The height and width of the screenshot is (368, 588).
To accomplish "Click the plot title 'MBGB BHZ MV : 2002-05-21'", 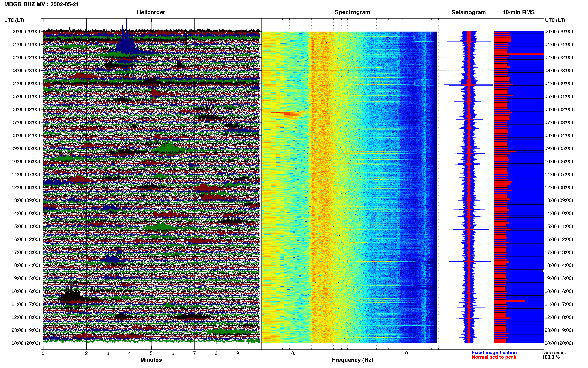I will click(42, 4).
